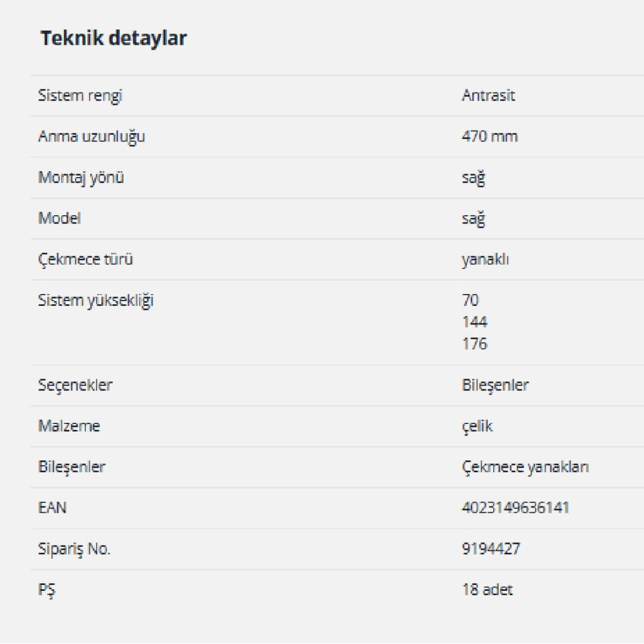
Task: Click the "Sistem yüksekliği" label
Action: [x=95, y=301]
